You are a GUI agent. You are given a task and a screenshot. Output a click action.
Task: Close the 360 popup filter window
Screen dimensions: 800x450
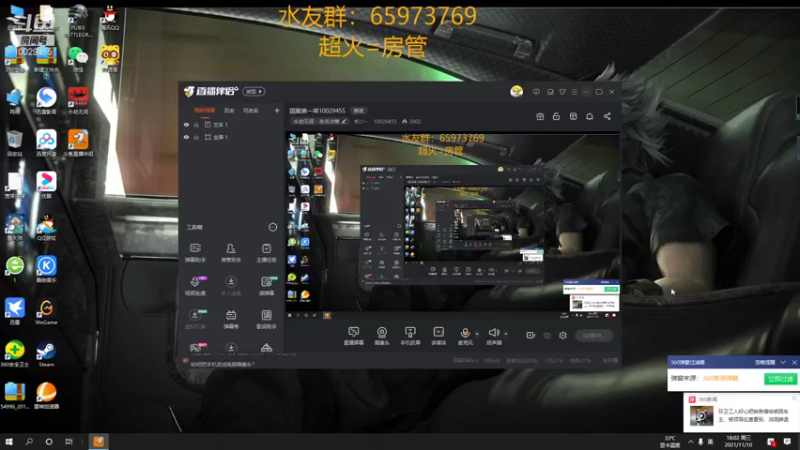pyautogui.click(x=794, y=362)
